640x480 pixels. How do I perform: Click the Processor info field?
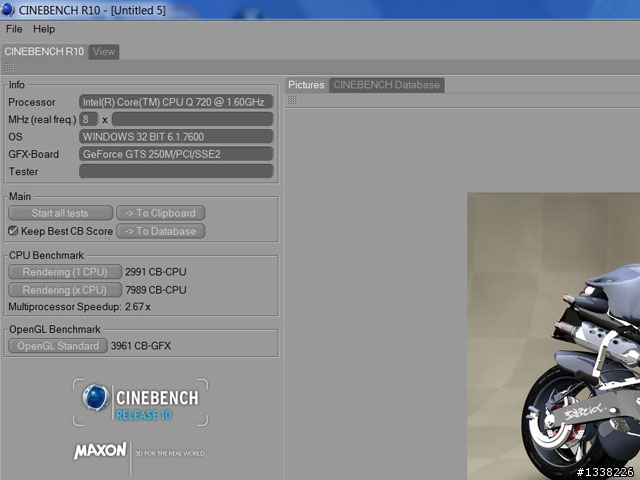(176, 102)
